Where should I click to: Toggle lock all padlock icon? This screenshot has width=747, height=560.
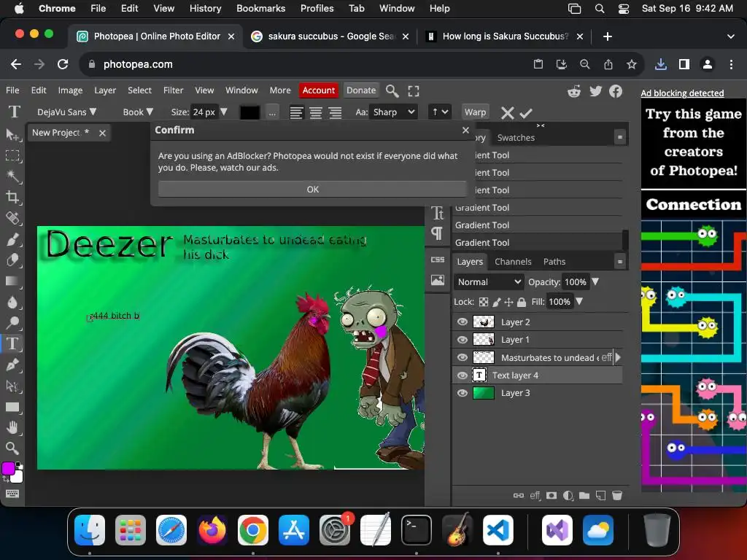(522, 302)
